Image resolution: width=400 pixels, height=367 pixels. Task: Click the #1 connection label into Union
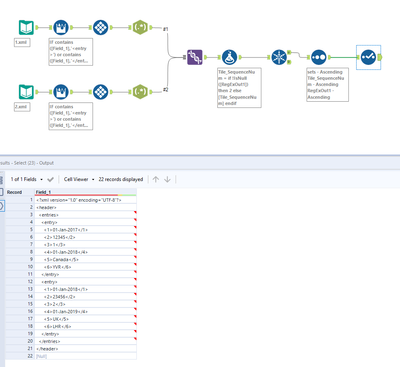pos(166,29)
